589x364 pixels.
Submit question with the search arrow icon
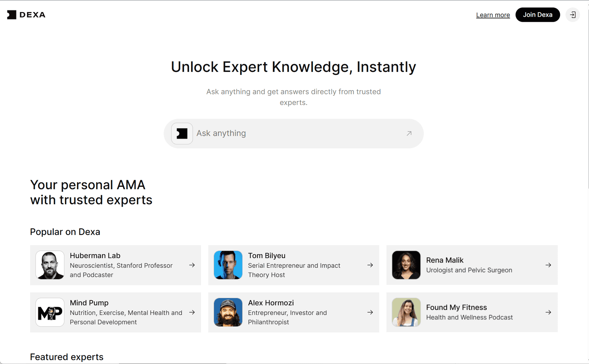[409, 133]
